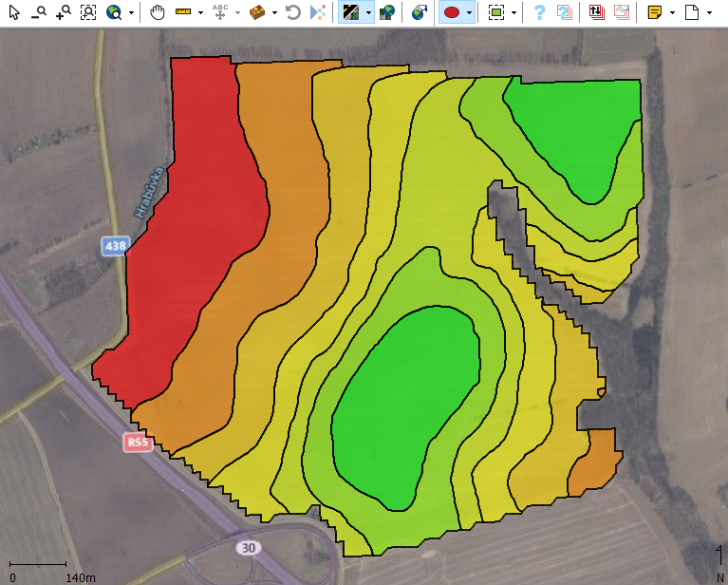The width and height of the screenshot is (728, 585).
Task: Click the zoom out magnifier tool
Action: coord(39,12)
